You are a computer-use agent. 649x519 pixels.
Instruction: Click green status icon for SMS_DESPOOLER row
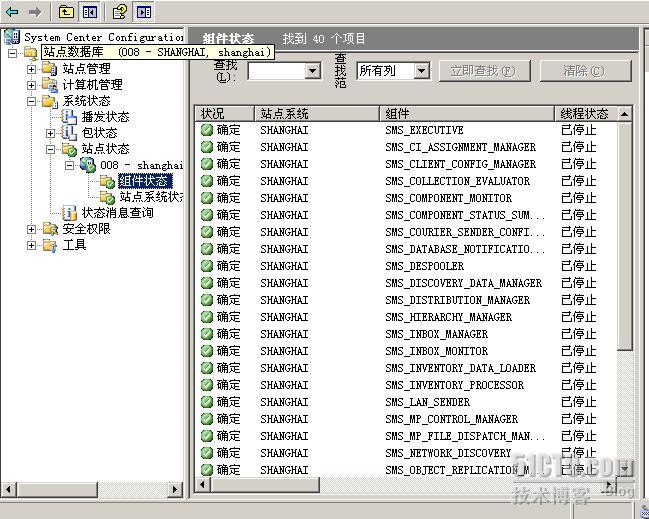207,266
